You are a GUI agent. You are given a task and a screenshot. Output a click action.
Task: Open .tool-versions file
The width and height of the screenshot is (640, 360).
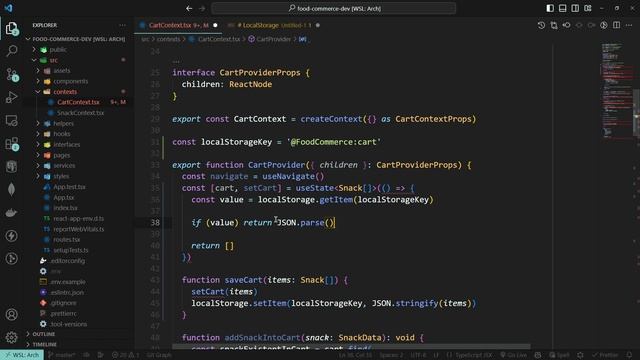(x=68, y=324)
